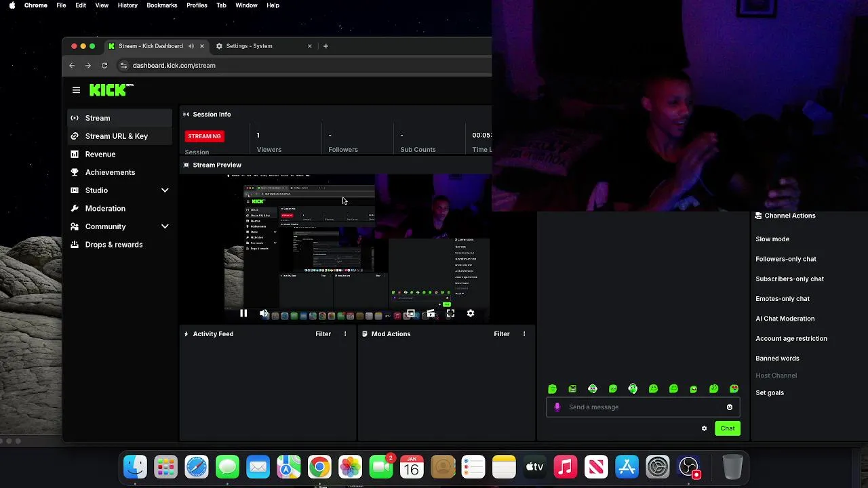The width and height of the screenshot is (868, 488).
Task: Open stream preview settings gear
Action: tap(471, 313)
